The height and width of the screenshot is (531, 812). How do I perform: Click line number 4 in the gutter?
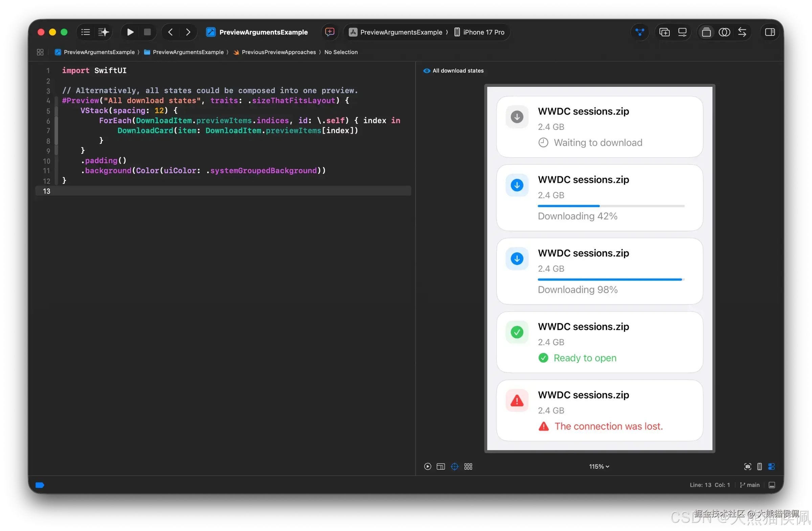(48, 101)
